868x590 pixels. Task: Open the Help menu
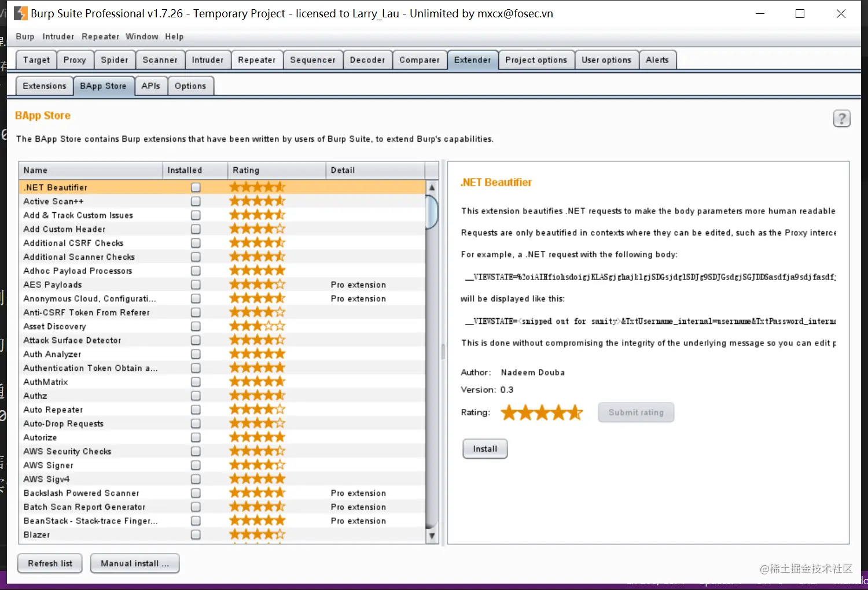click(174, 36)
